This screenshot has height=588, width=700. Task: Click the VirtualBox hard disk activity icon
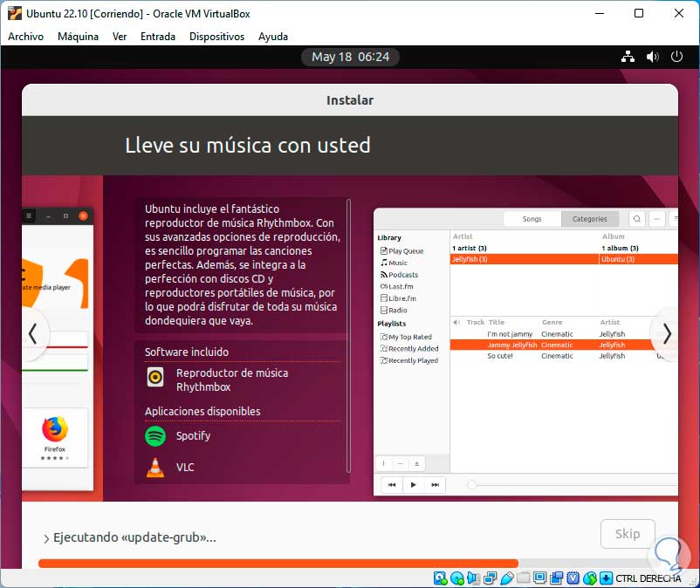440,578
